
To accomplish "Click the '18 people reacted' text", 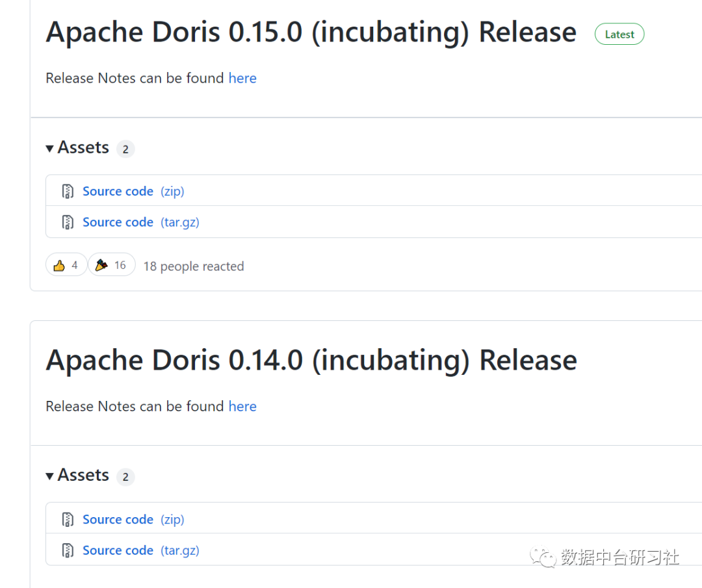I will pyautogui.click(x=194, y=266).
